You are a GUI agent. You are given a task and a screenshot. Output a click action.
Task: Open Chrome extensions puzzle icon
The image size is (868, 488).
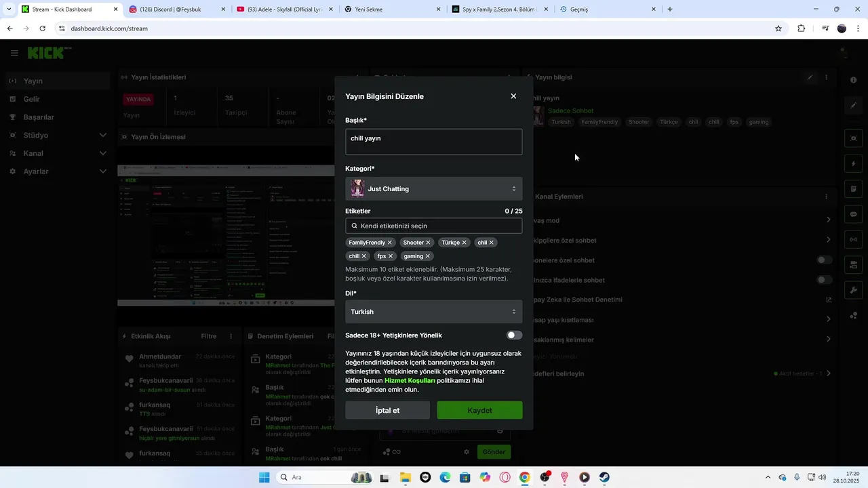(x=802, y=28)
